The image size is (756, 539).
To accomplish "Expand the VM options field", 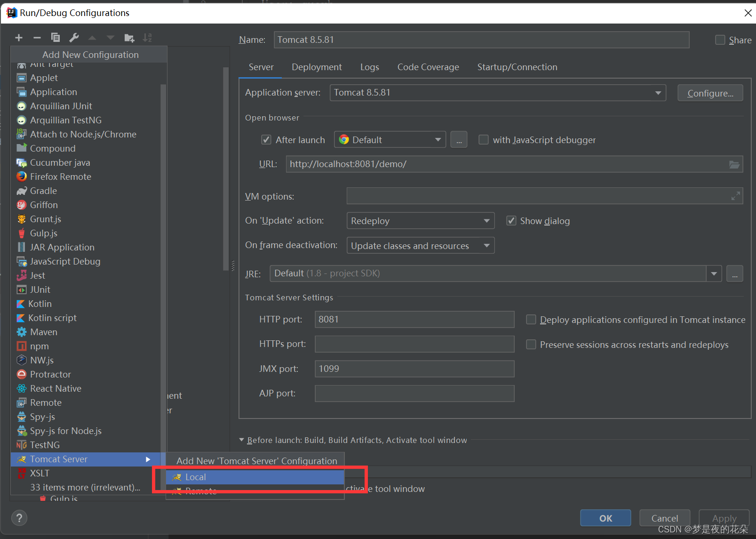I will 735,196.
